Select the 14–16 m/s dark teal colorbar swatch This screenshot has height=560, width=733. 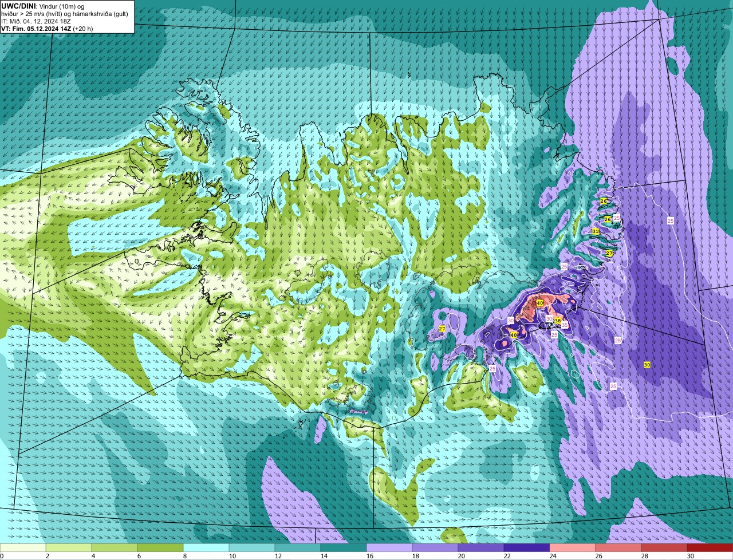[x=344, y=548]
